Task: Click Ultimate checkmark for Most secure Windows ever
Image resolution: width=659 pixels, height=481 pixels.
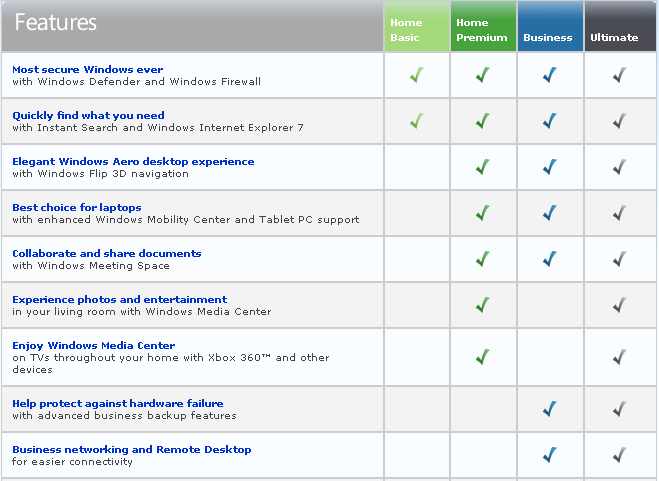Action: click(x=619, y=75)
